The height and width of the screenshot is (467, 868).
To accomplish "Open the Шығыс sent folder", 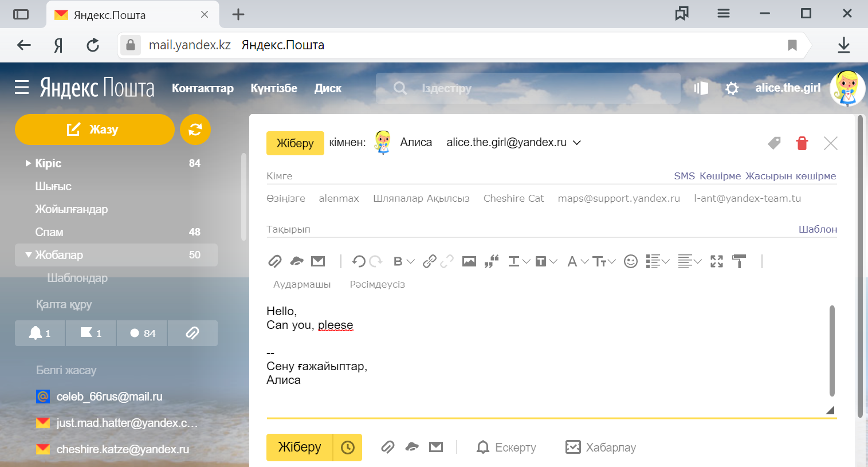I will [53, 186].
